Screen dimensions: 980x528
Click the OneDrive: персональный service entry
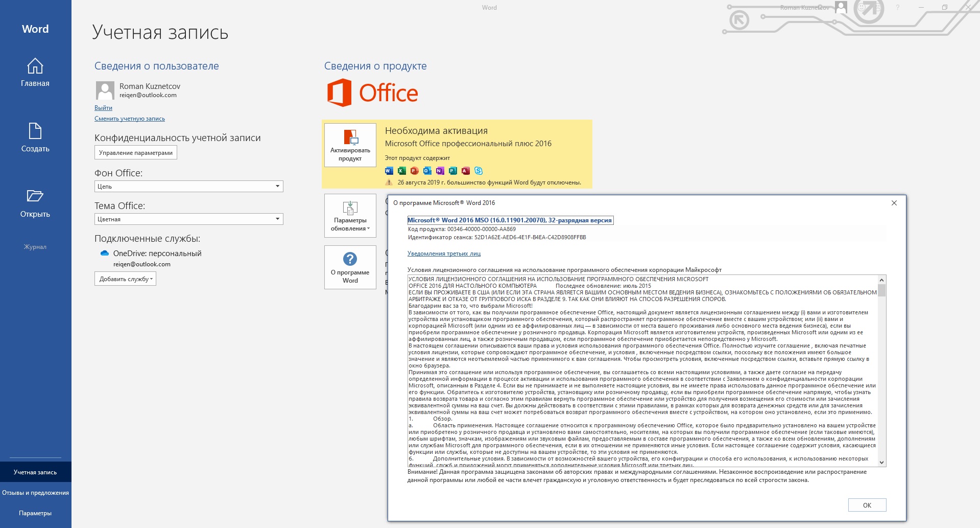click(x=157, y=254)
